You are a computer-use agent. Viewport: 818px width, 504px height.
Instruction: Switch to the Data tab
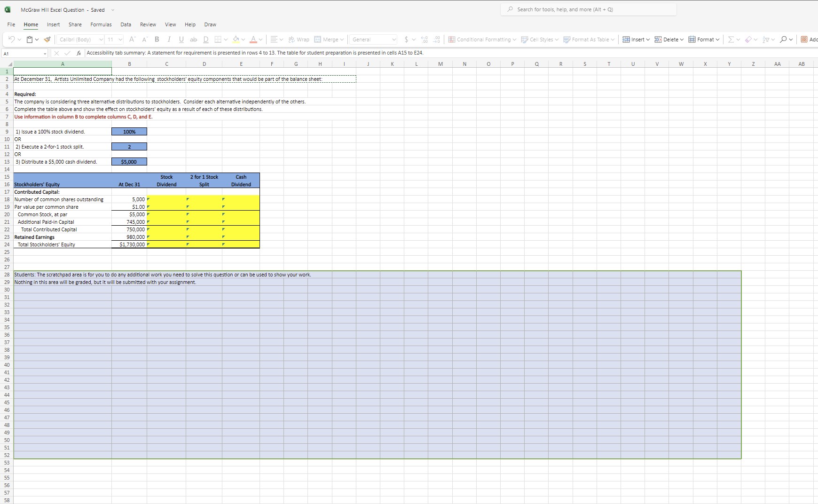click(x=126, y=24)
